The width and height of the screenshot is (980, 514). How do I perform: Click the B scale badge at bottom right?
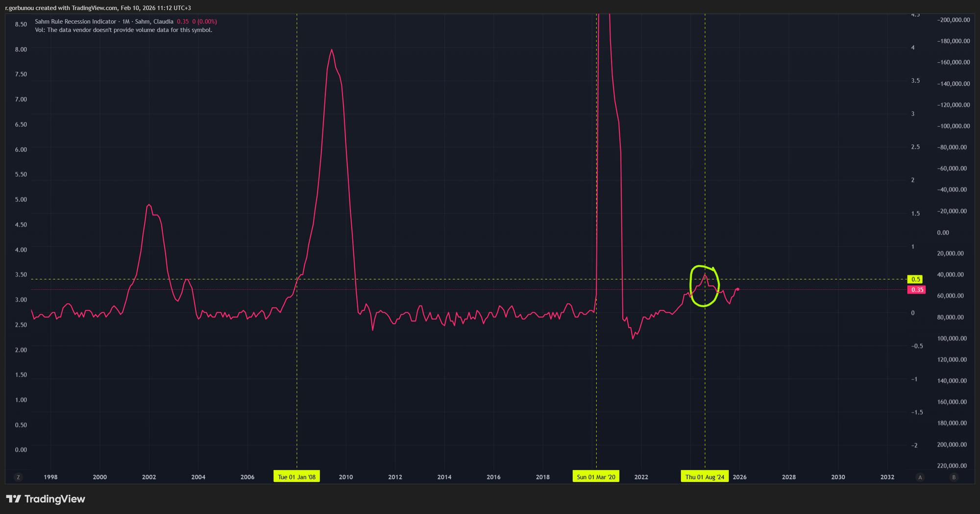(954, 477)
